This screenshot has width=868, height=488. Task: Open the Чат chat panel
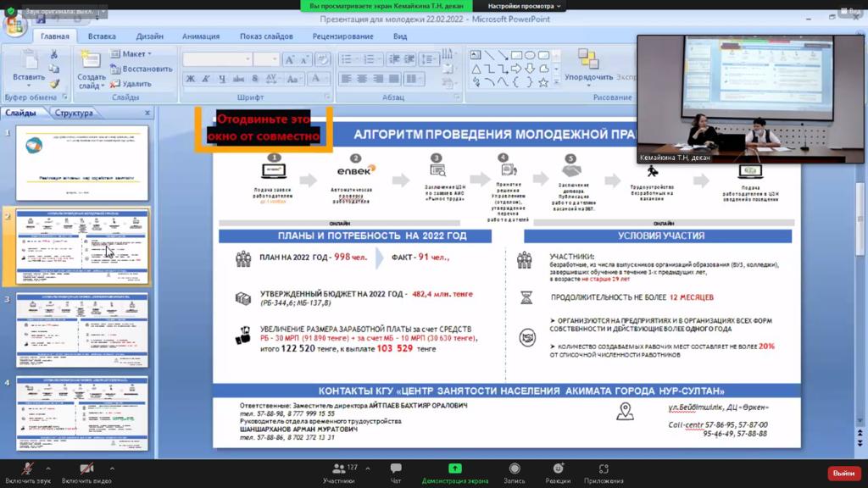tap(396, 469)
